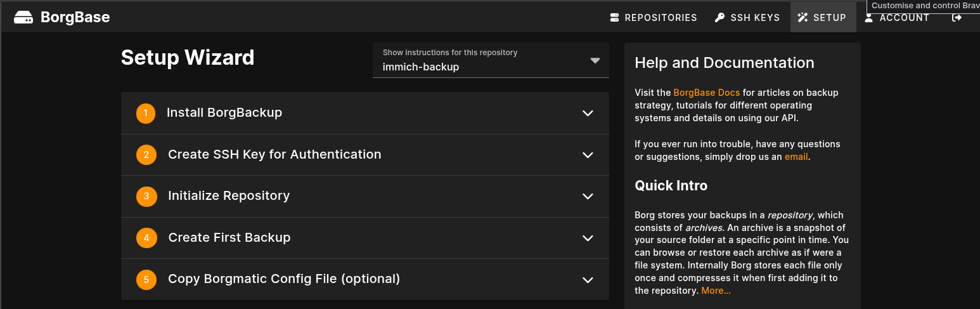This screenshot has width=980, height=309.
Task: Click the orange step 1 number badge
Action: coord(146,114)
